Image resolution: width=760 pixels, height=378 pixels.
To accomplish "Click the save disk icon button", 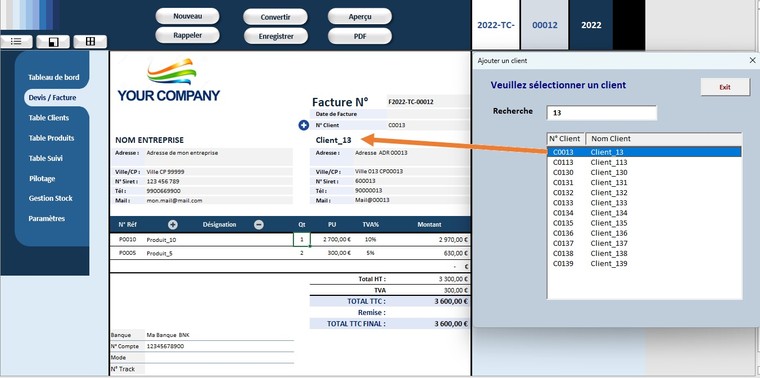I will click(x=53, y=42).
